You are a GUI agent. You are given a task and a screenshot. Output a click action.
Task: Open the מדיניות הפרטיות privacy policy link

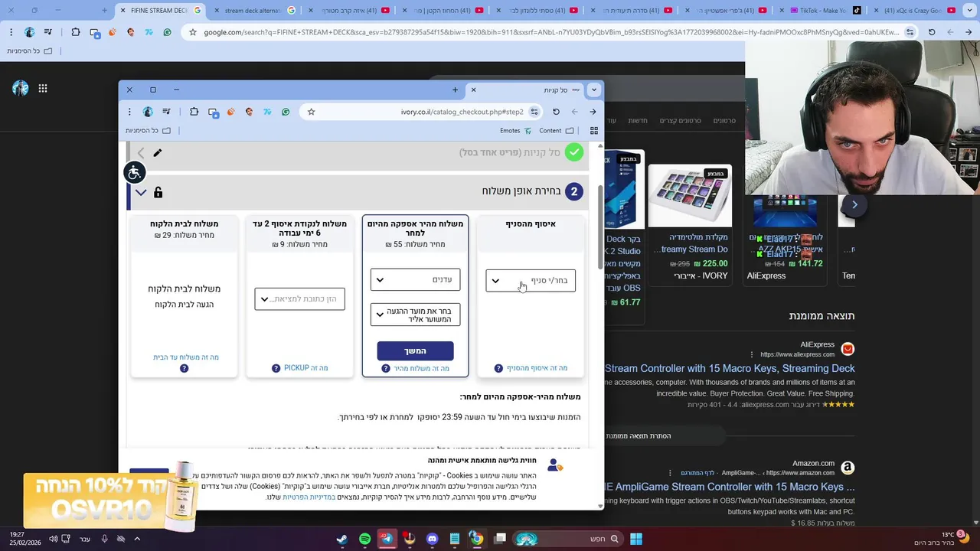[x=308, y=497]
